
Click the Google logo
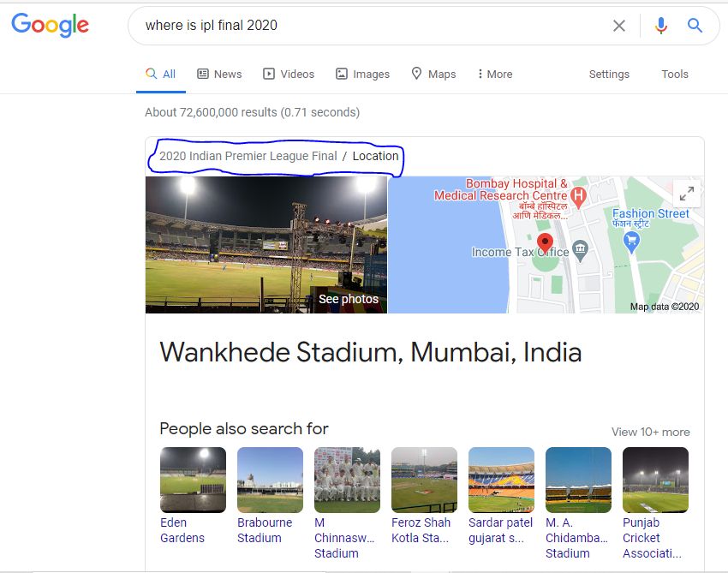[x=50, y=26]
